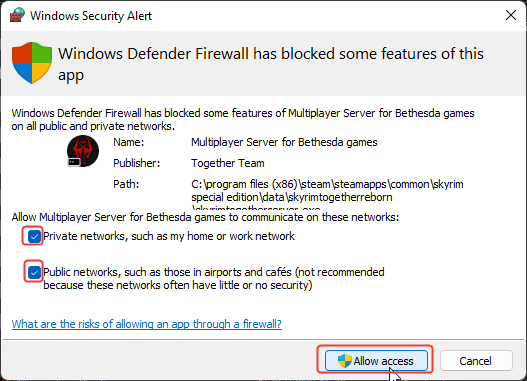This screenshot has height=381, width=527.
Task: Open the firewall risks help link
Action: click(147, 324)
